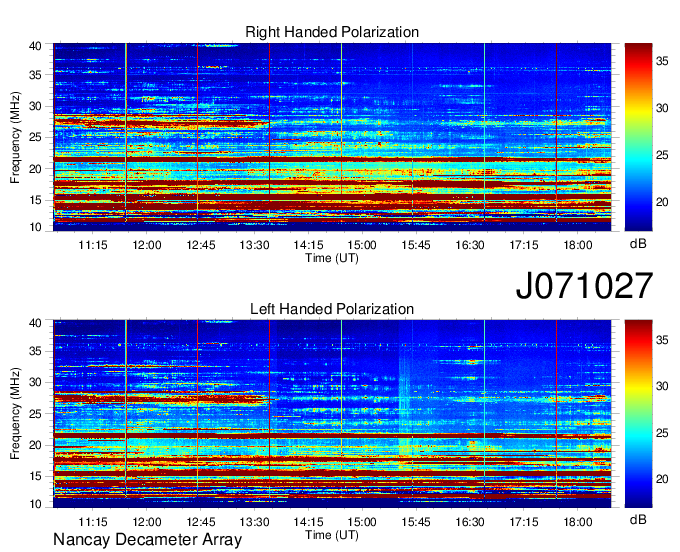The height and width of the screenshot is (552, 680).
Task: Click Time (UT) label under top plot
Action: point(332,258)
